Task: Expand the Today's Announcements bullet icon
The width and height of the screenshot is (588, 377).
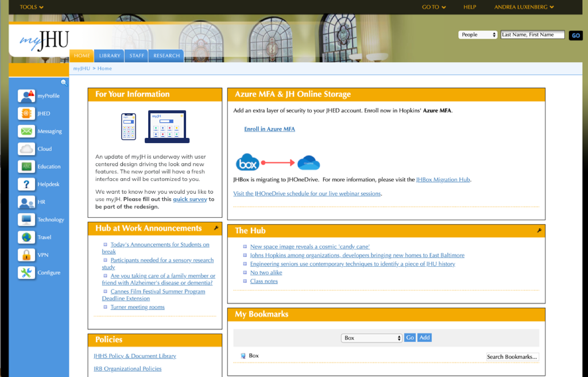Action: (105, 244)
